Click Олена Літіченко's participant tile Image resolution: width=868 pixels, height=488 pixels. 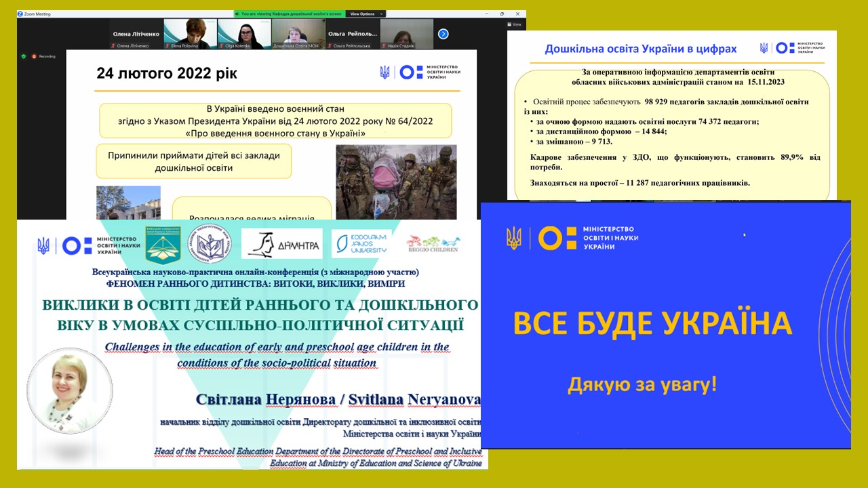coord(136,34)
